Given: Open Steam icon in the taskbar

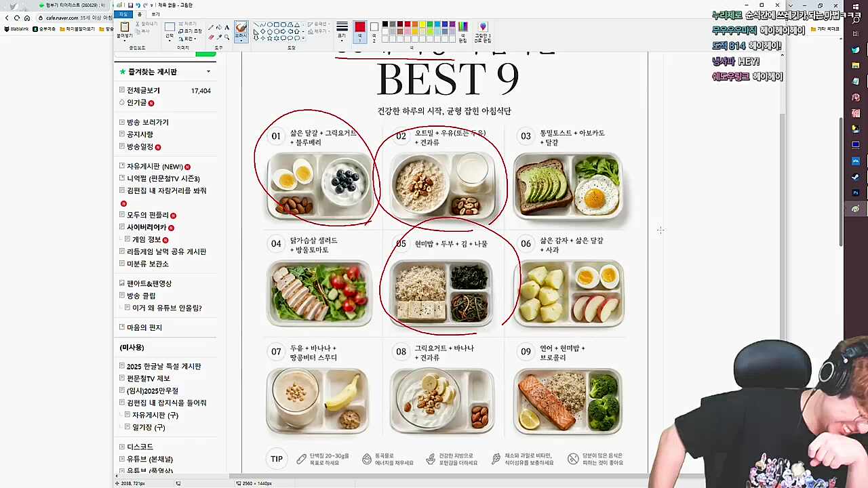Looking at the screenshot, I should point(856,177).
